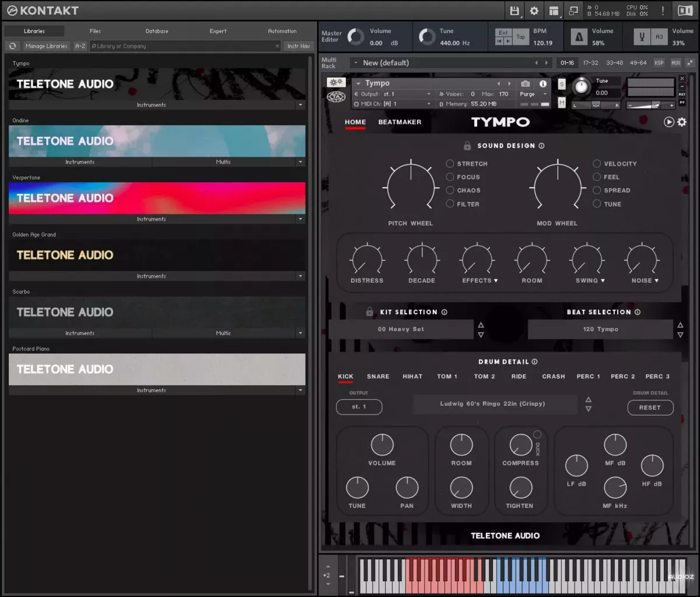The width and height of the screenshot is (700, 597).
Task: Click the Manage Libraries button
Action: tap(47, 46)
